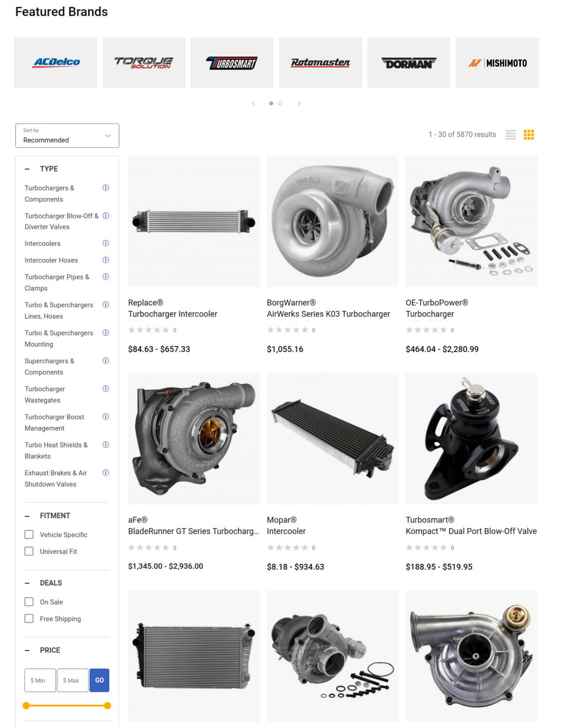This screenshot has width=566, height=728.
Task: Show info for Turbo Heat Shields & Blankets
Action: pos(106,445)
